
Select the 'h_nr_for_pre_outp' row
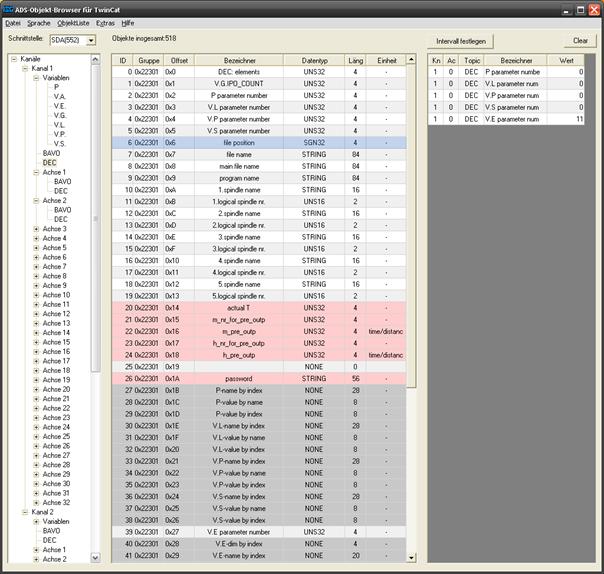259,343
